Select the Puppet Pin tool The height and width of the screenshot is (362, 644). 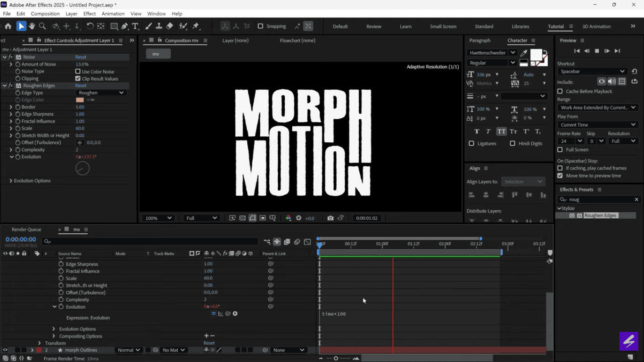pos(196,26)
